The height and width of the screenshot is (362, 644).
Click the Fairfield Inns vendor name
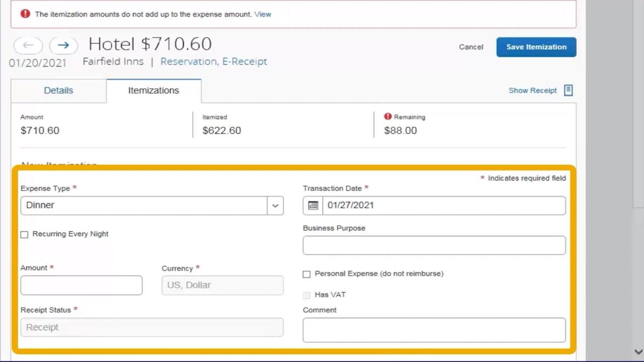point(113,61)
